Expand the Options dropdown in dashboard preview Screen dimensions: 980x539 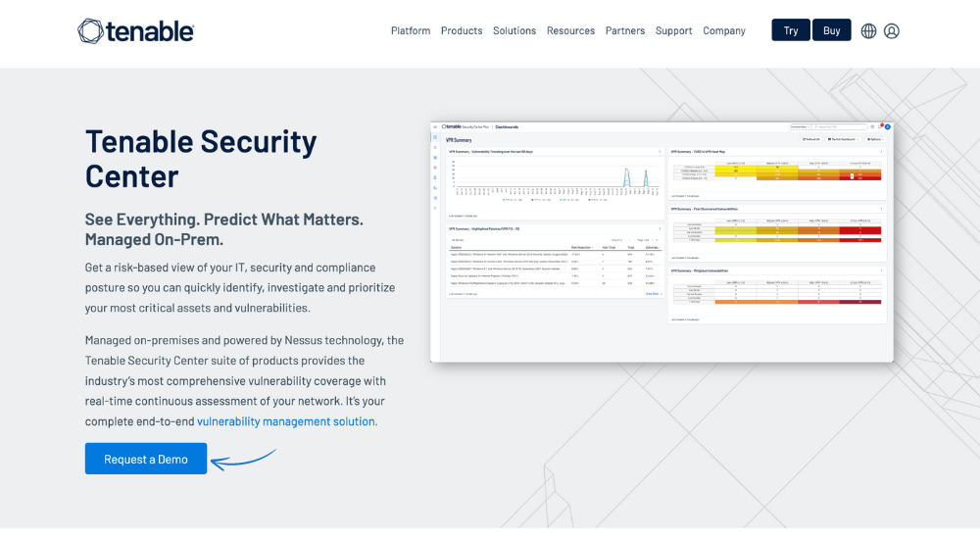874,139
